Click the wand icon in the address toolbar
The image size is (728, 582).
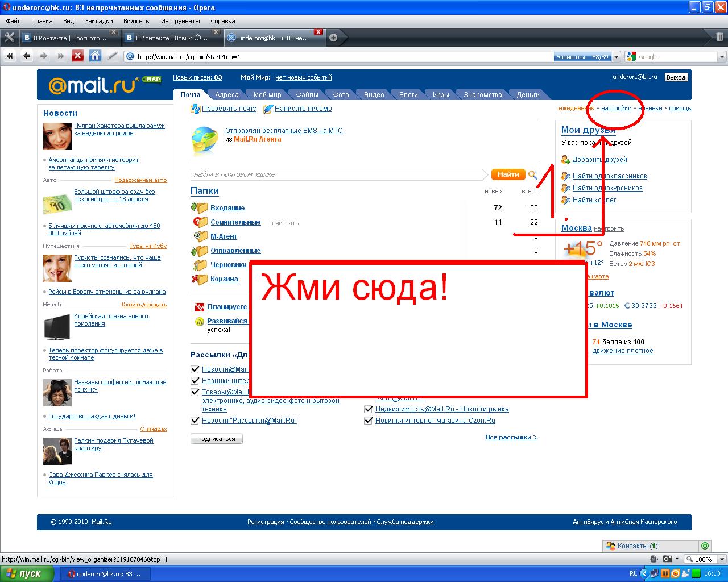pos(113,56)
